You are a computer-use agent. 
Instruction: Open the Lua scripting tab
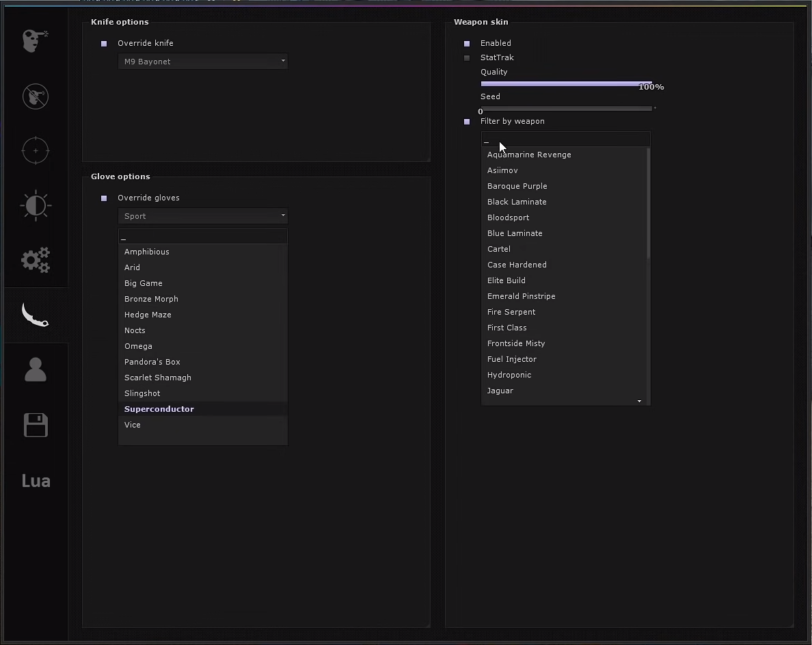point(36,481)
